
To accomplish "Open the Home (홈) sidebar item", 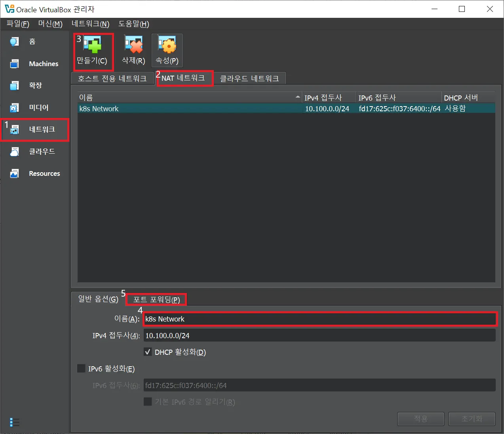I will (35, 42).
